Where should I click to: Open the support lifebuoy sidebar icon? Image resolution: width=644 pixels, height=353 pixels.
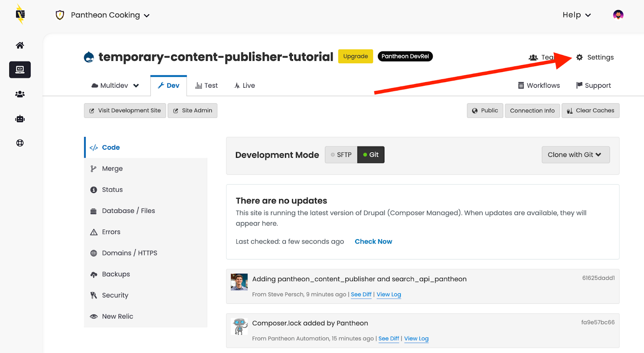click(x=20, y=143)
